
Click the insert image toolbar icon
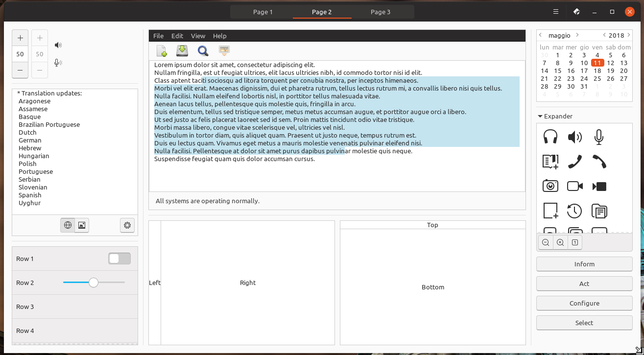pyautogui.click(x=224, y=50)
